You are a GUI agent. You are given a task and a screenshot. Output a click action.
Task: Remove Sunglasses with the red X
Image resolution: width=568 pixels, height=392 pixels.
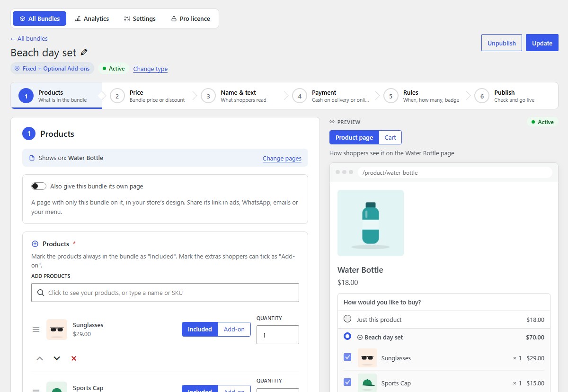coord(74,358)
